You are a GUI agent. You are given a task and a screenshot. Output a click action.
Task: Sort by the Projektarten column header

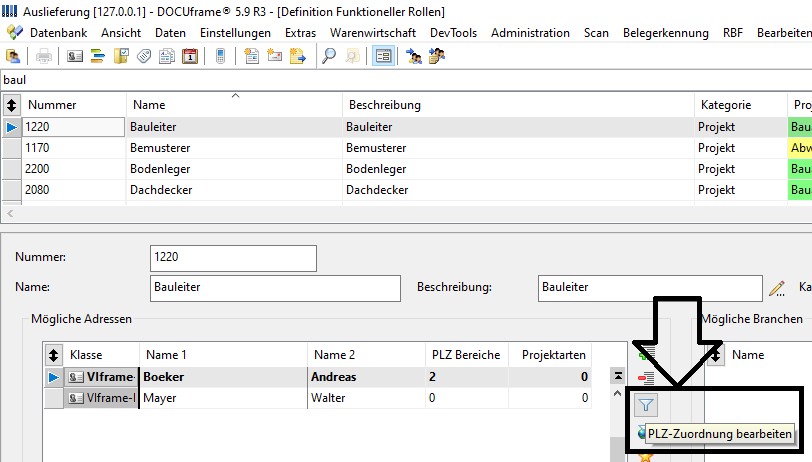pos(550,355)
